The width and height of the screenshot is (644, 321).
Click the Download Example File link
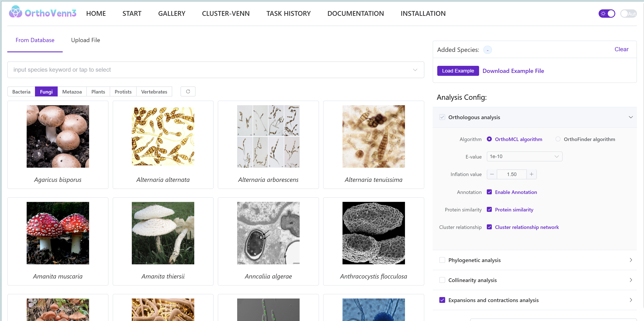(513, 71)
